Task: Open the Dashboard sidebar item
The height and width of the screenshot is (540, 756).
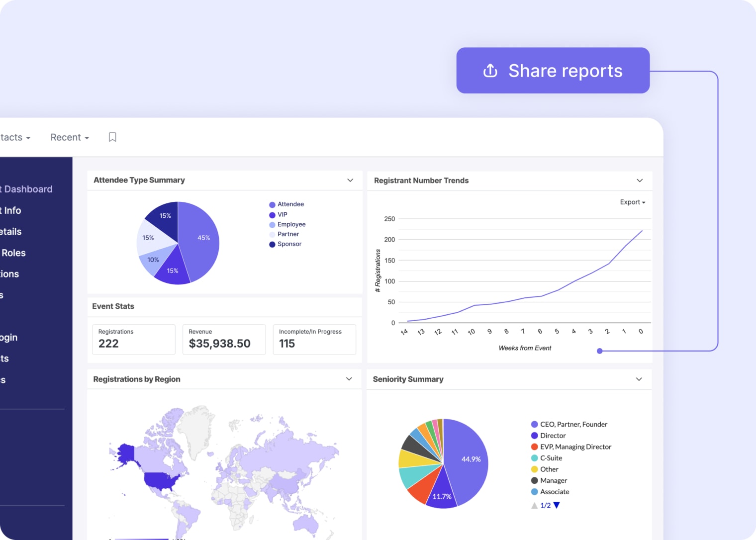Action: (x=26, y=189)
